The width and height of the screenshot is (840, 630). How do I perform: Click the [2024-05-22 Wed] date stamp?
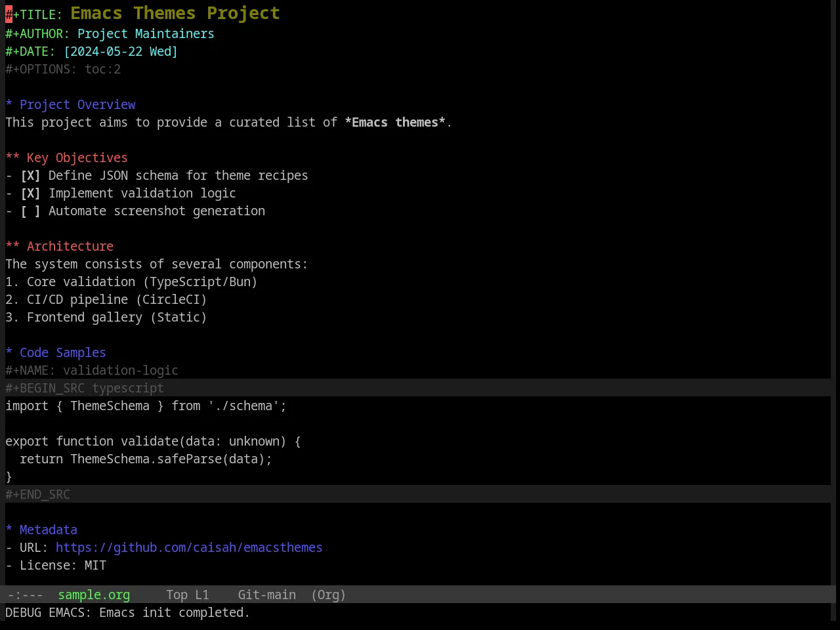(x=121, y=51)
